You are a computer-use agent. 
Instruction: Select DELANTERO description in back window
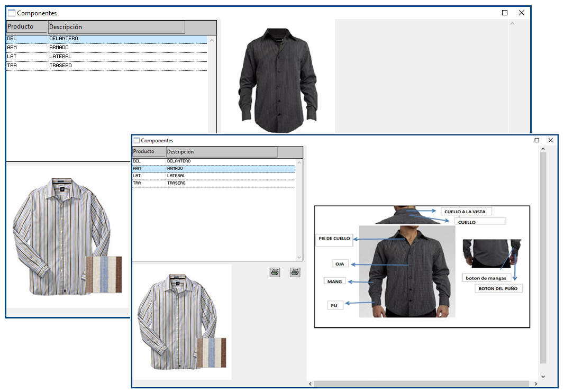(63, 39)
